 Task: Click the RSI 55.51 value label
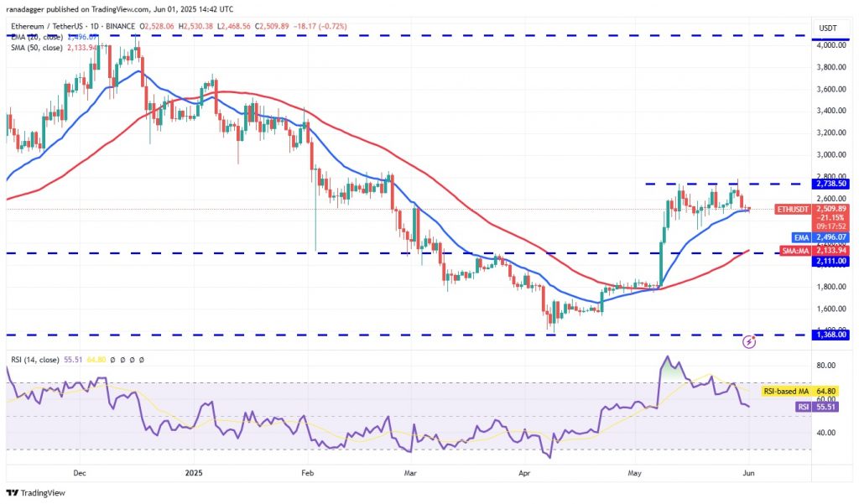click(x=817, y=407)
